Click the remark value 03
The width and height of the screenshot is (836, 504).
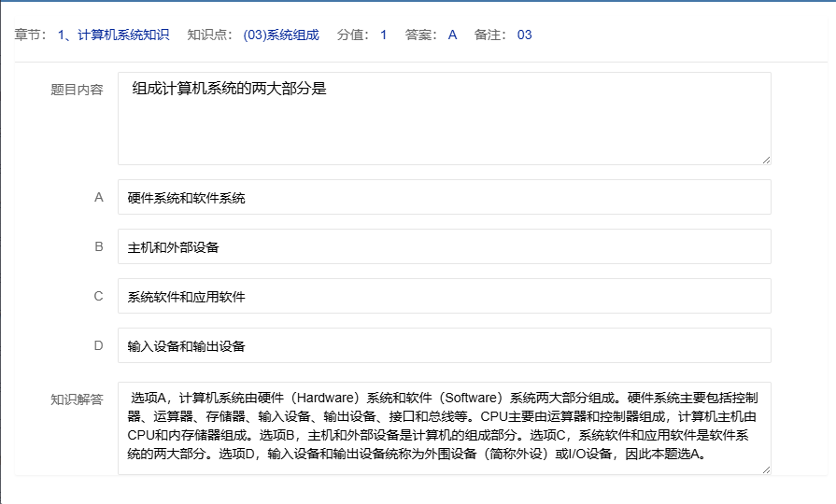pos(524,35)
